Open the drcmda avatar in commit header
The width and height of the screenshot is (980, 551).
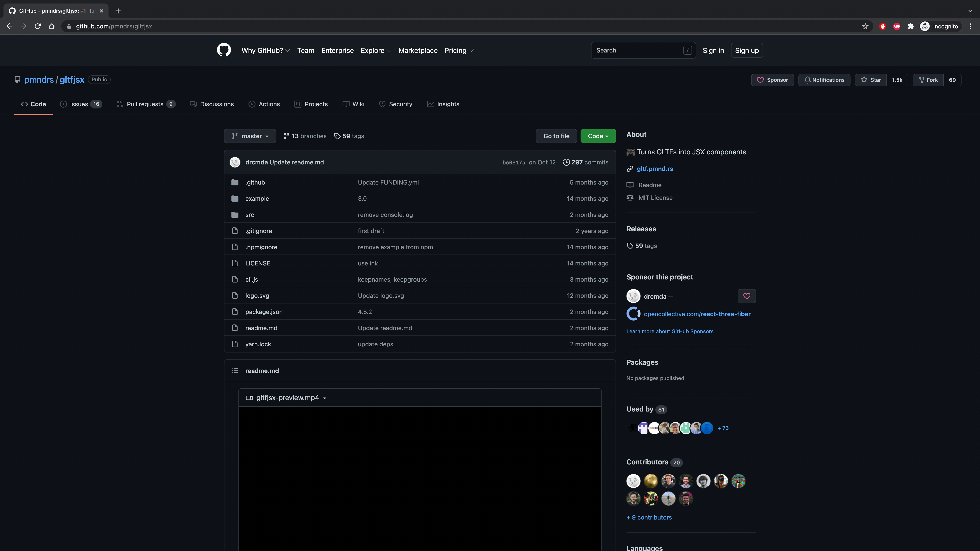(x=235, y=162)
